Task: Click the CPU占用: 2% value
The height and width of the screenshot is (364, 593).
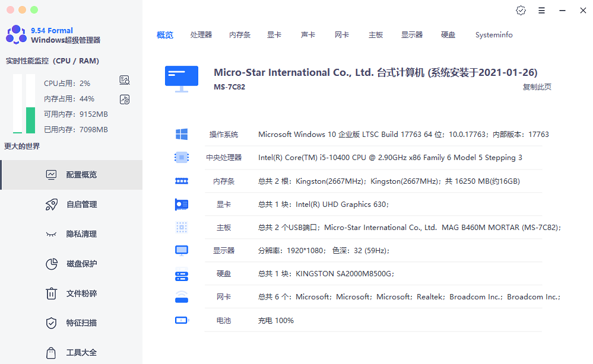Action: tap(67, 83)
